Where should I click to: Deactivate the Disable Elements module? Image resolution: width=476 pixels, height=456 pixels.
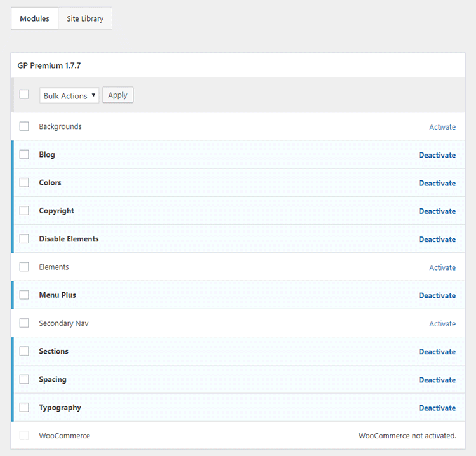pos(437,239)
